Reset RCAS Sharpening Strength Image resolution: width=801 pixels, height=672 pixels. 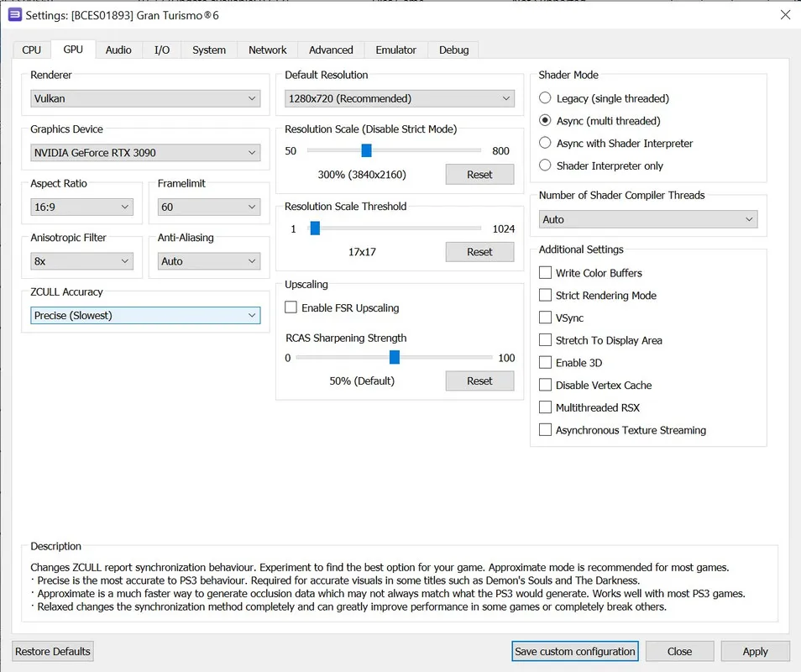479,381
